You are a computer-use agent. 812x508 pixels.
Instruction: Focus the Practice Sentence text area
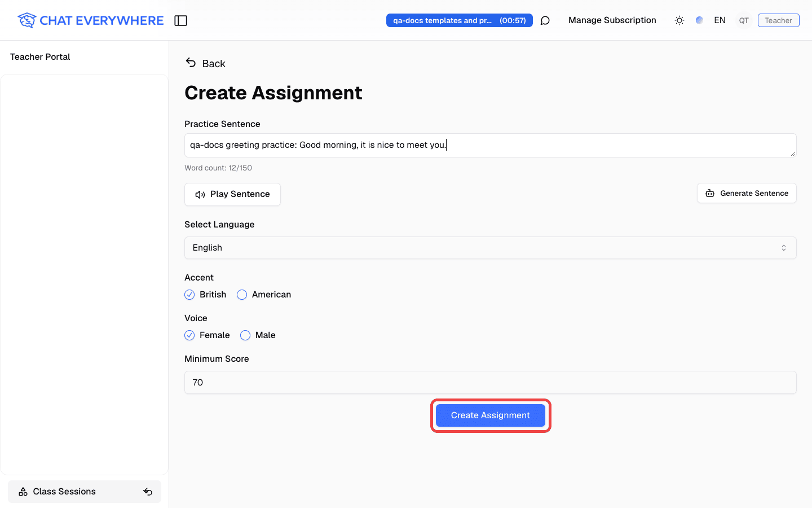[491, 145]
